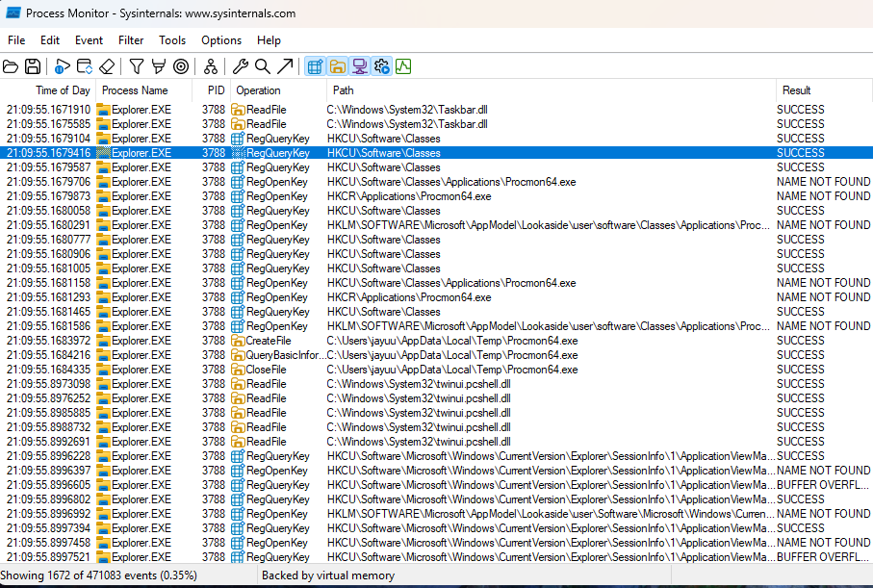Click the CloseFile operation cell
Viewport: 873px width, 588px height.
(266, 370)
